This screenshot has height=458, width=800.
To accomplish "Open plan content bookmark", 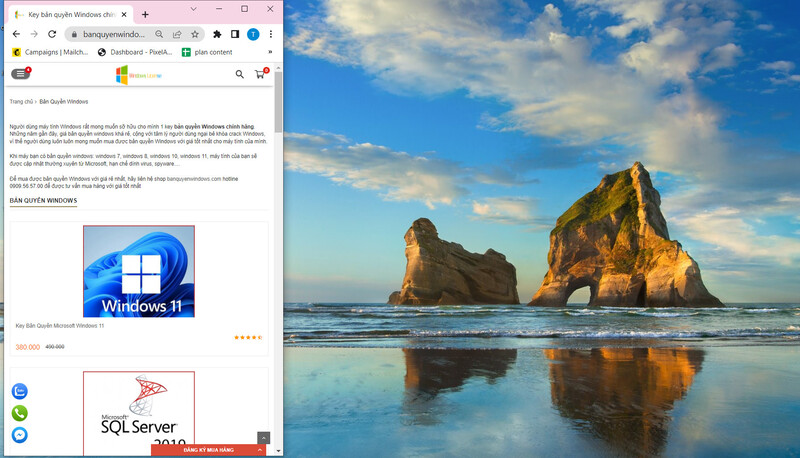I will click(x=207, y=52).
